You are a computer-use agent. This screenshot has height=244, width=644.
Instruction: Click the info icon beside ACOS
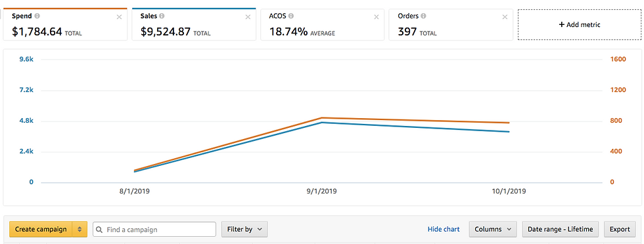[x=290, y=16]
